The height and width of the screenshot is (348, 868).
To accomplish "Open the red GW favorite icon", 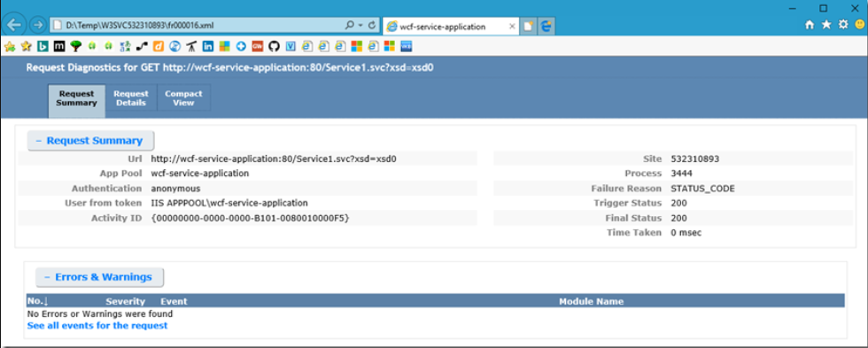I will click(258, 46).
